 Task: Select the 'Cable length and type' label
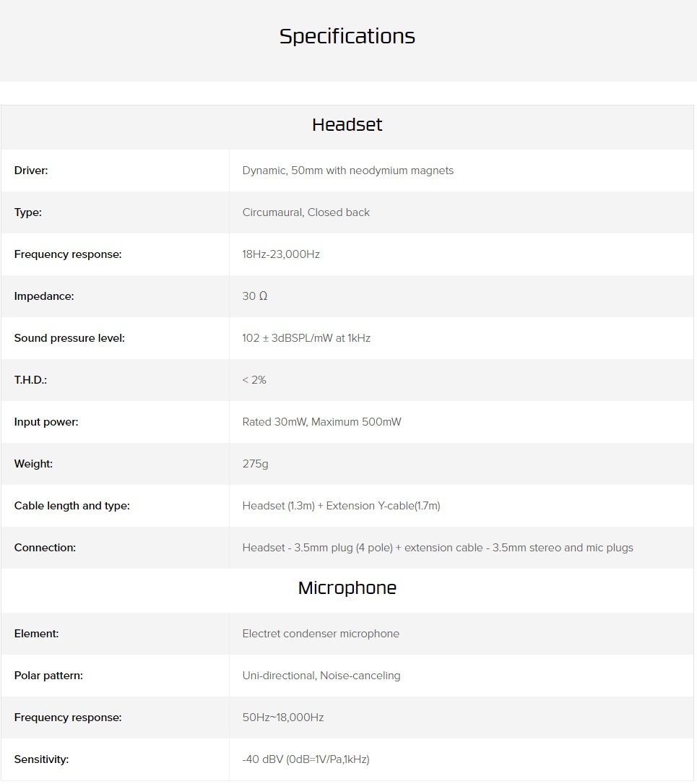[72, 506]
